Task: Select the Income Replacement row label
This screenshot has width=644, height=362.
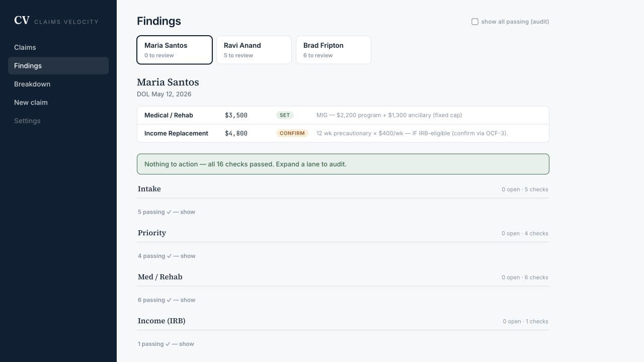Action: (x=176, y=133)
